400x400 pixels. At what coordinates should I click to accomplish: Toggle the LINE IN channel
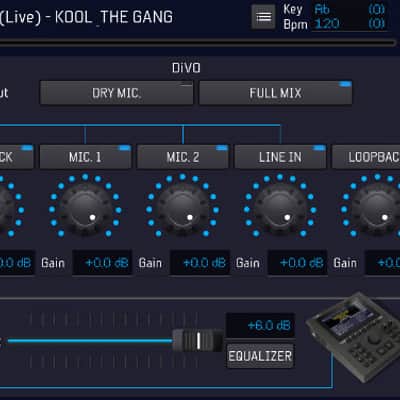tap(280, 157)
